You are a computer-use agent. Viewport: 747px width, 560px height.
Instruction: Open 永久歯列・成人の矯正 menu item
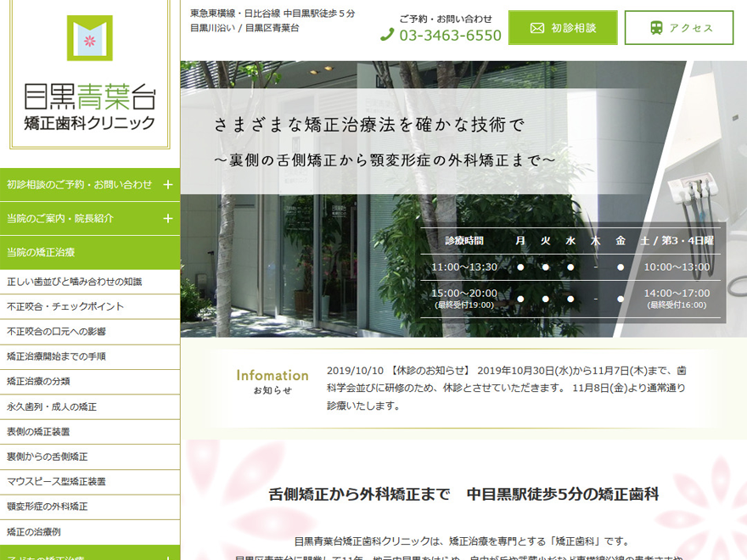(90, 406)
